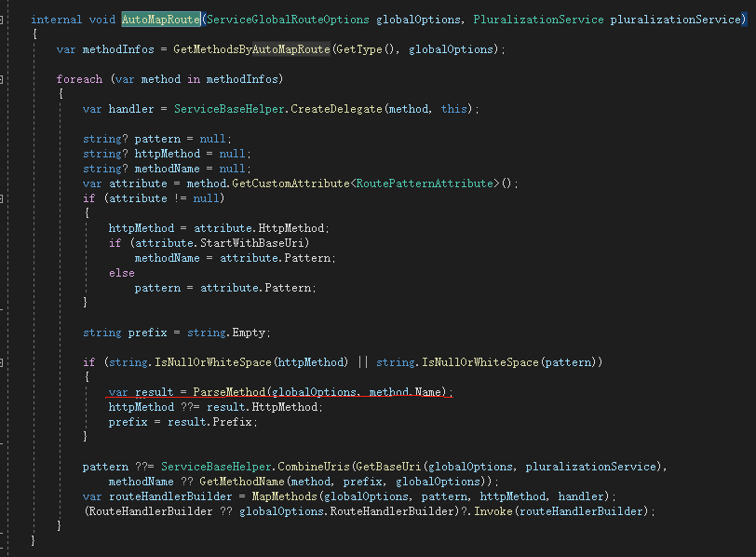Click the 'routeHandlerBuilder' variable declaration
Image resolution: width=756 pixels, height=557 pixels.
[170, 497]
